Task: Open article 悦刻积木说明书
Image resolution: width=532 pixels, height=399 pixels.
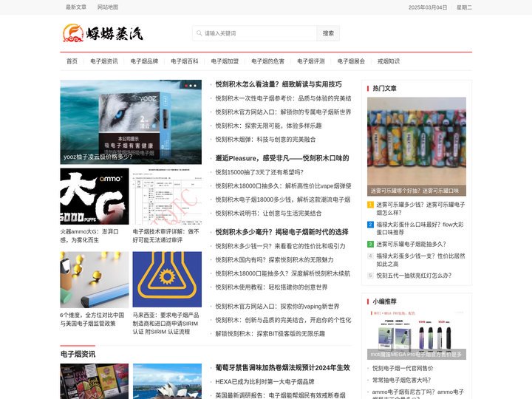Action: point(268,213)
